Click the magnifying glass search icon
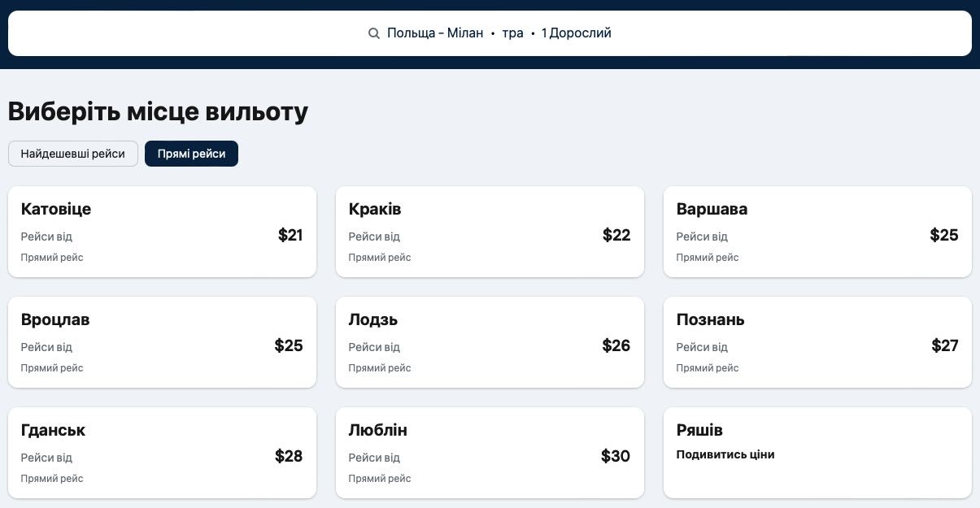 374,33
